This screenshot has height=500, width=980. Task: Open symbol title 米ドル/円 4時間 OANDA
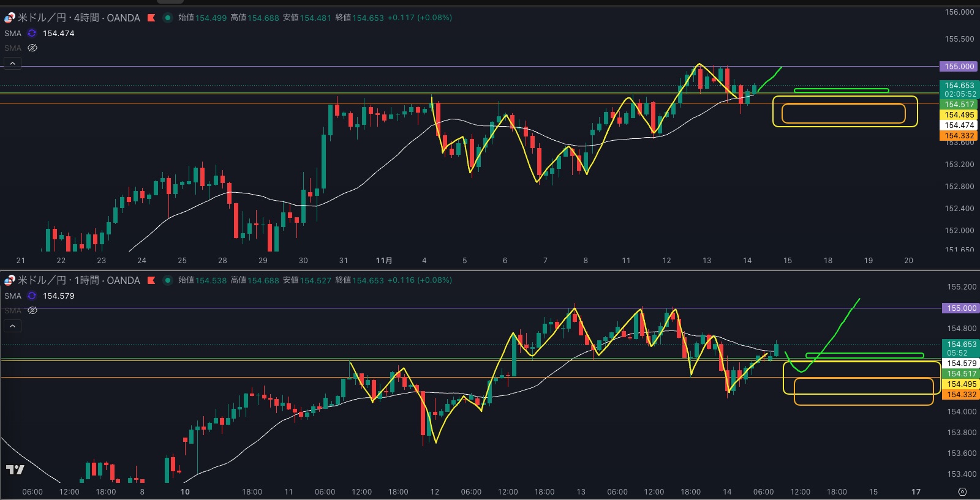point(78,18)
